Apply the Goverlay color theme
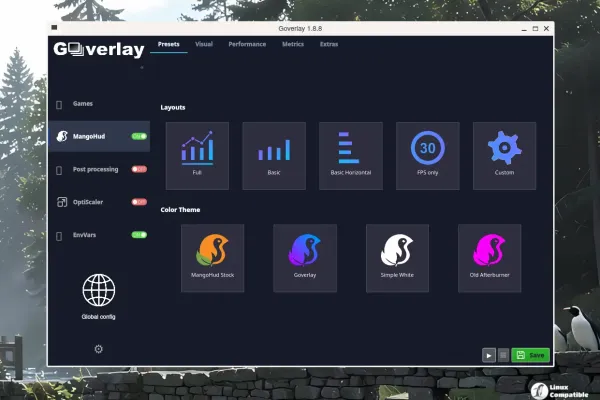The image size is (600, 400). (x=305, y=258)
